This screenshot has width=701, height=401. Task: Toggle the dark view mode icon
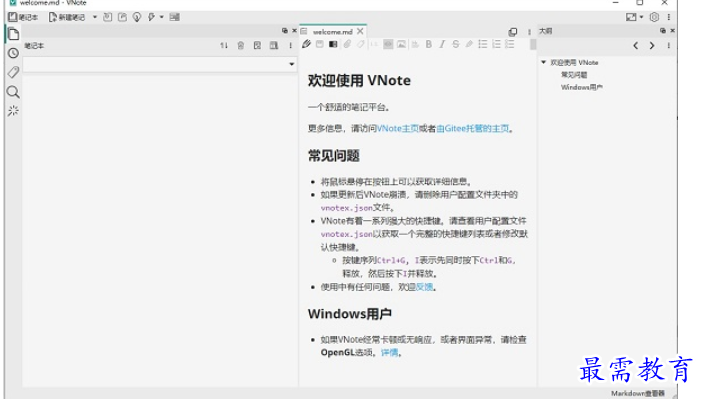(333, 44)
